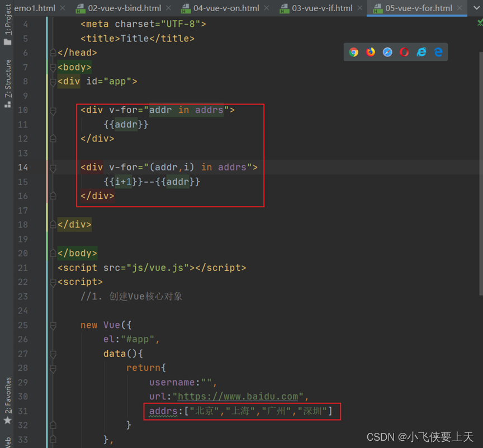Open page in Opera browser icon
The height and width of the screenshot is (448, 483).
tap(404, 53)
